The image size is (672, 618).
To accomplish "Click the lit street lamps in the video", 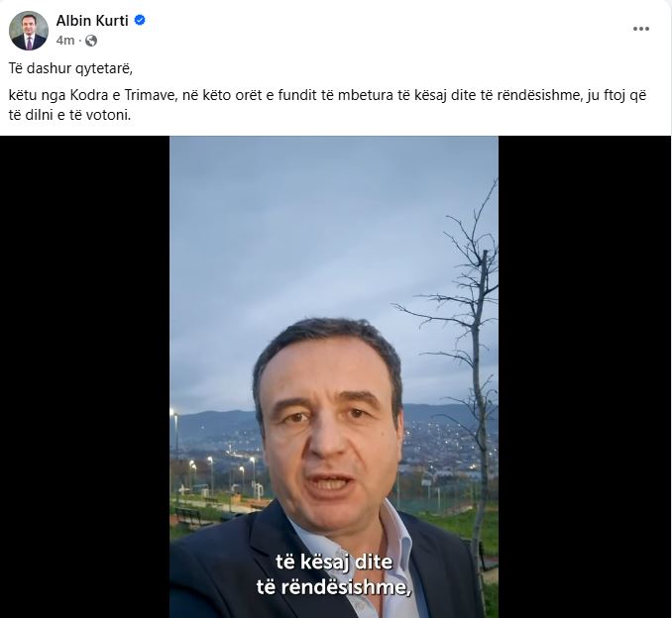I will (223, 466).
